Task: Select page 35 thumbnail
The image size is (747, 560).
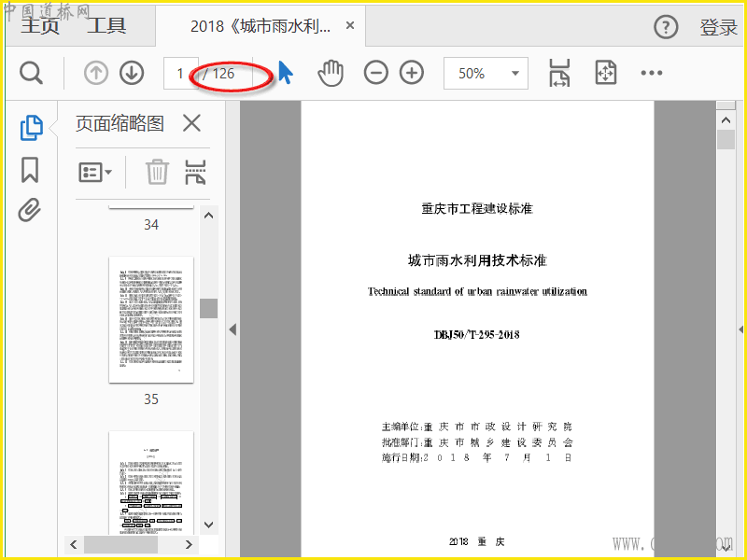Action: 151,319
